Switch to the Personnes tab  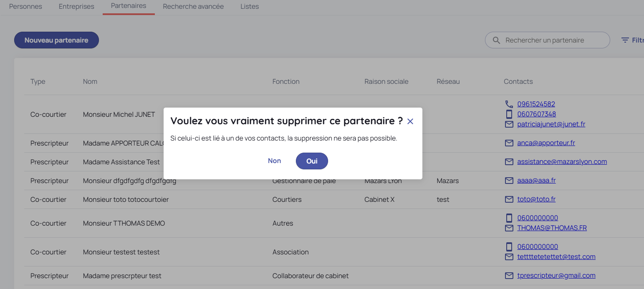[x=25, y=7]
